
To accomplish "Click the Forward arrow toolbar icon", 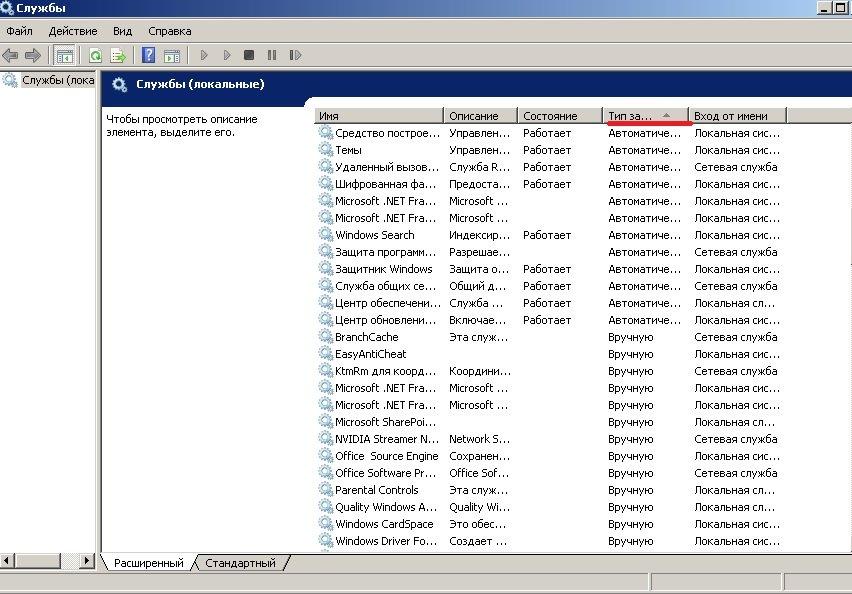I will pos(33,55).
